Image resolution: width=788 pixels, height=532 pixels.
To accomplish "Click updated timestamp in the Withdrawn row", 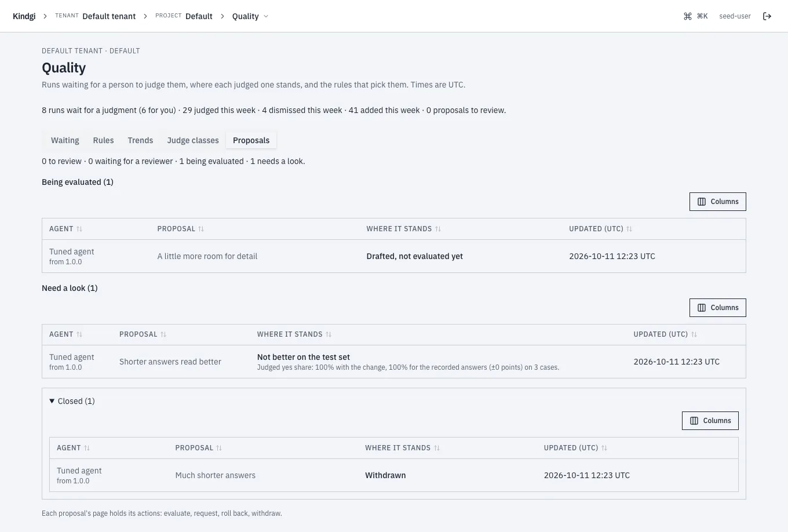I will point(586,475).
